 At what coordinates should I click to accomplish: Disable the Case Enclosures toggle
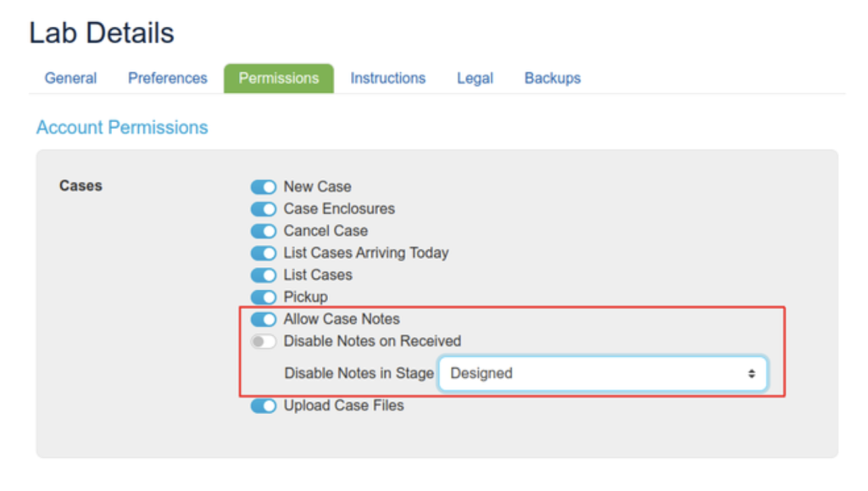pos(264,209)
